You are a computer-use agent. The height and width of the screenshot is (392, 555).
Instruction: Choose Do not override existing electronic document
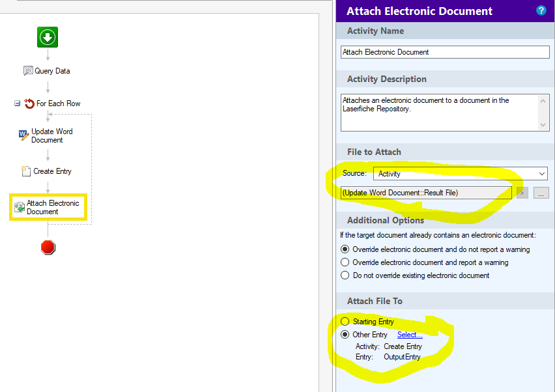[345, 275]
